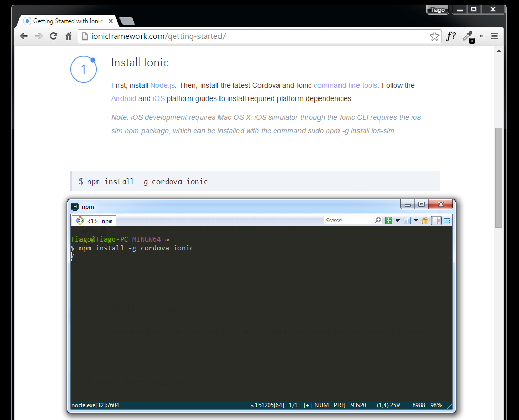Click the 98% transparency status entry
519x420 pixels.
pyautogui.click(x=436, y=405)
